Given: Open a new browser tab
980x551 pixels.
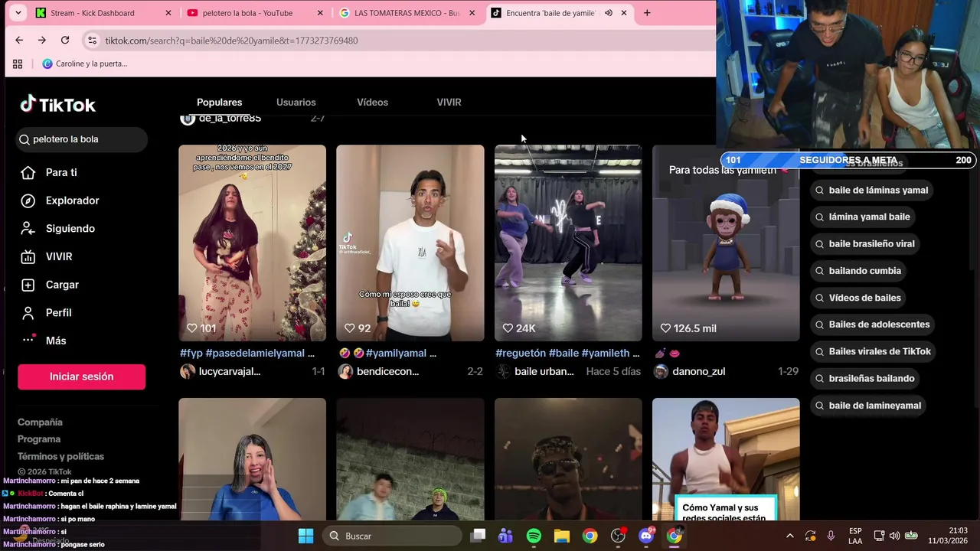Looking at the screenshot, I should pyautogui.click(x=647, y=13).
